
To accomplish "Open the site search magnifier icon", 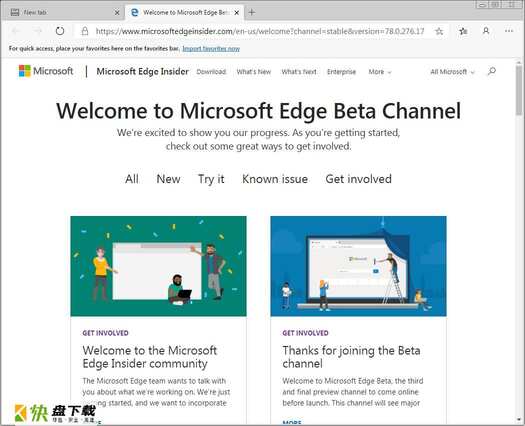I will pos(492,71).
